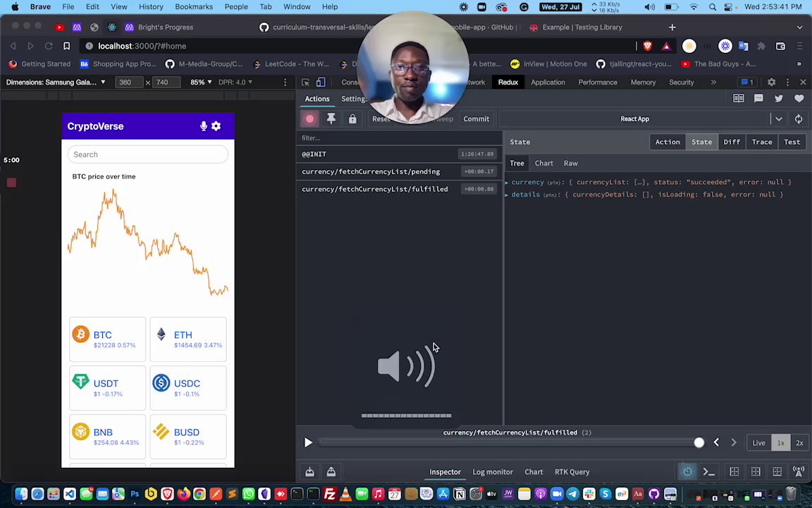Open the Performance DevTools tab
812x508 pixels.
click(x=598, y=82)
